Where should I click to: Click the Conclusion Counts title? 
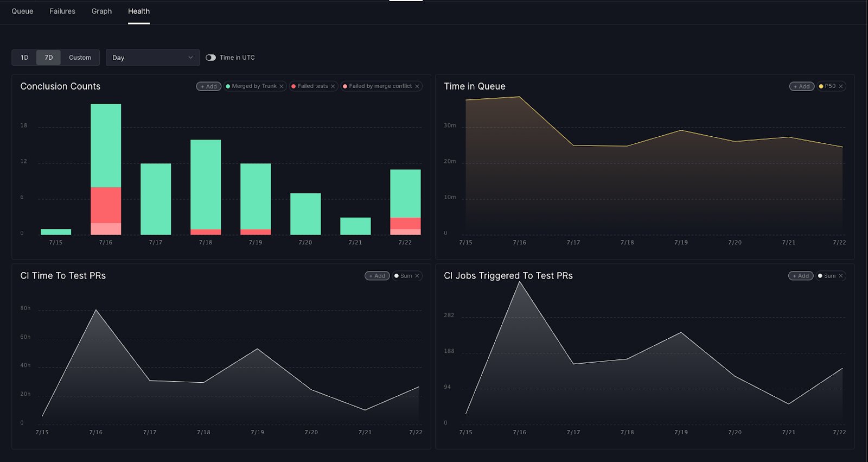click(x=60, y=86)
